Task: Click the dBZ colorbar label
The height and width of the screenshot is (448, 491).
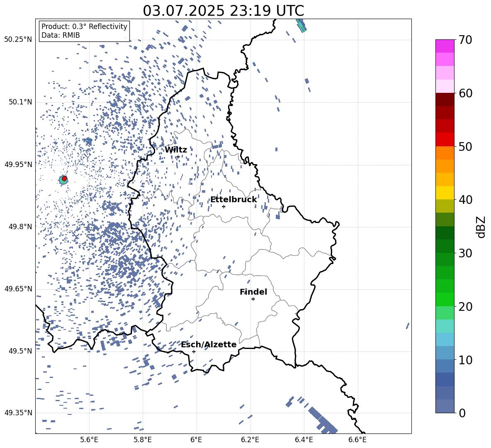Action: click(x=481, y=227)
